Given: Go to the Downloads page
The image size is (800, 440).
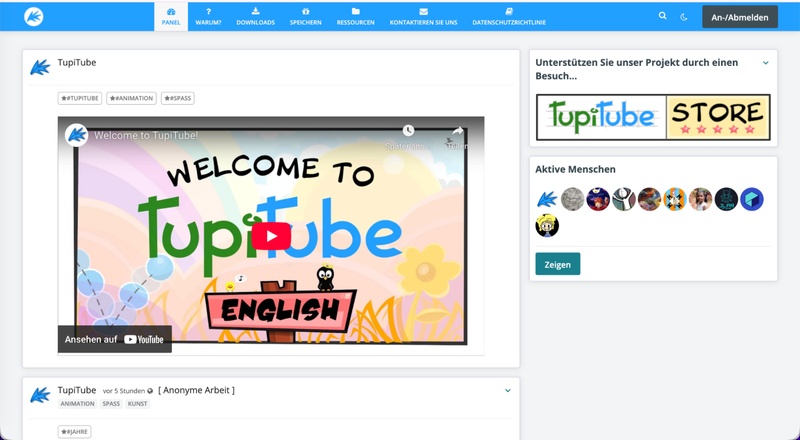Looking at the screenshot, I should pos(255,16).
